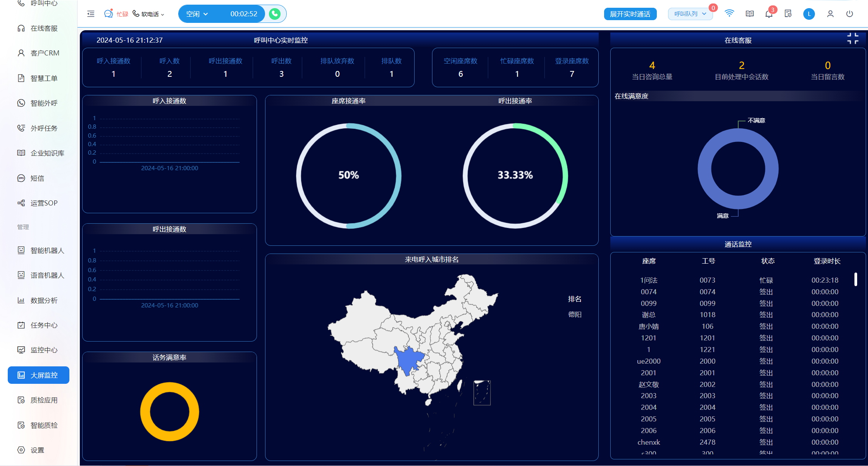868x466 pixels.
Task: Open 客户CRM in the sidebar
Action: tap(38, 53)
